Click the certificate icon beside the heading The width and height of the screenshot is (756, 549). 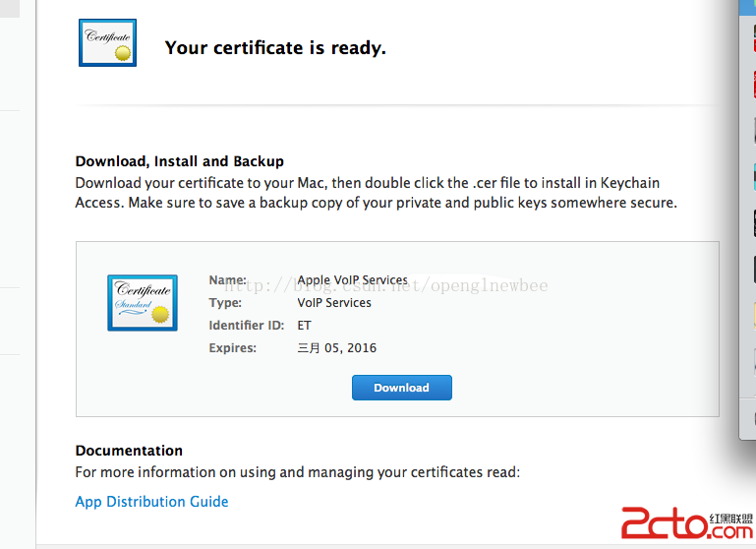click(x=107, y=43)
